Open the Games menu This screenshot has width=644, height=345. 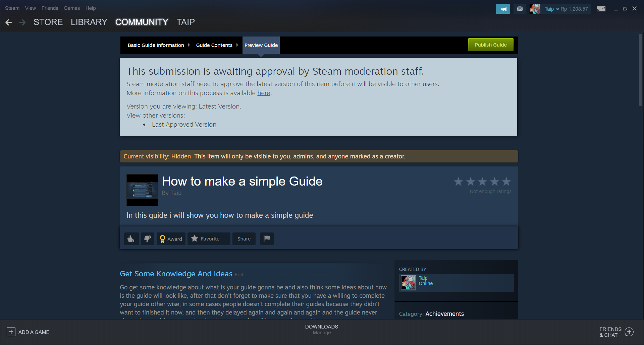click(72, 8)
